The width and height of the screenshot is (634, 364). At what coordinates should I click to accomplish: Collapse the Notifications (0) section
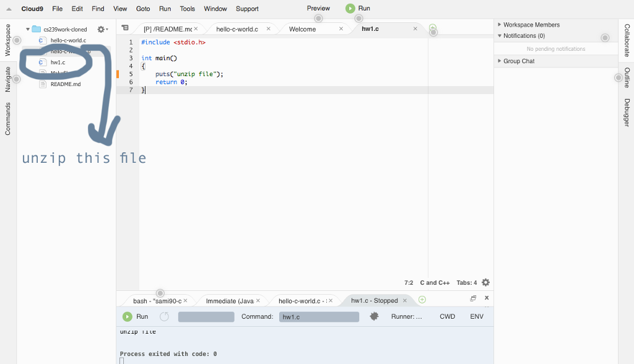pyautogui.click(x=500, y=35)
